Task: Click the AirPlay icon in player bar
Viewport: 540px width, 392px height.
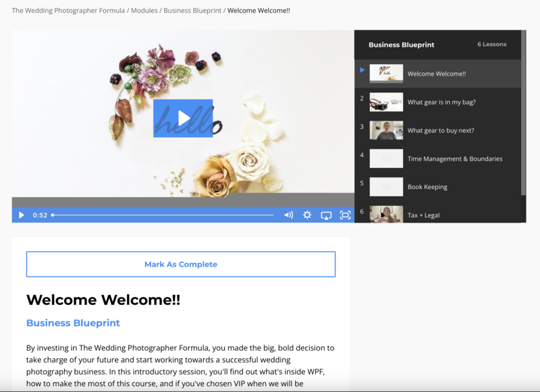Action: tap(326, 215)
